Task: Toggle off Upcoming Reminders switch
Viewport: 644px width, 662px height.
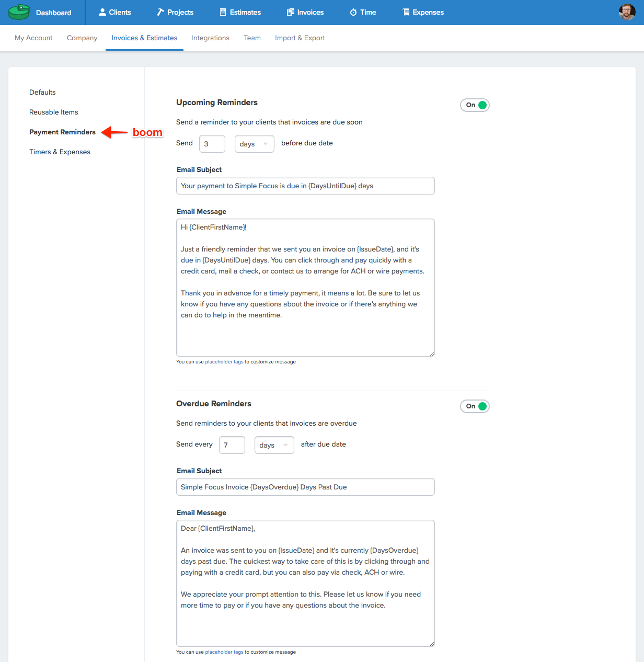Action: 475,105
